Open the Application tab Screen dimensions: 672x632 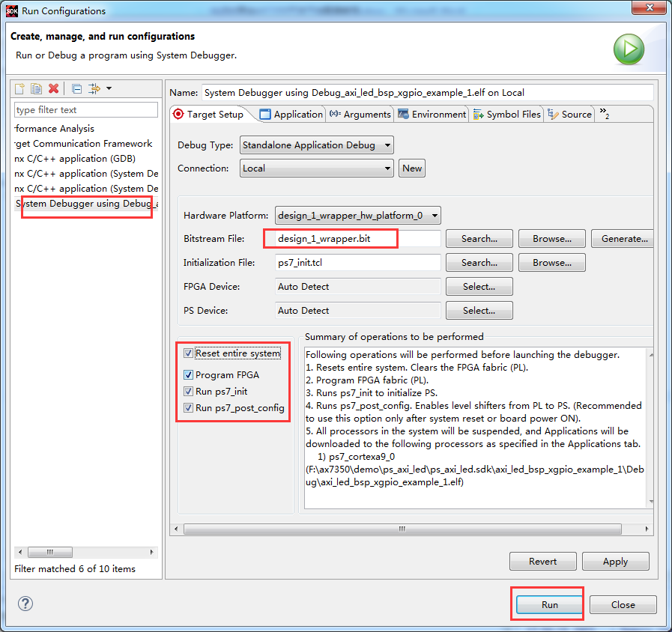[x=291, y=115]
